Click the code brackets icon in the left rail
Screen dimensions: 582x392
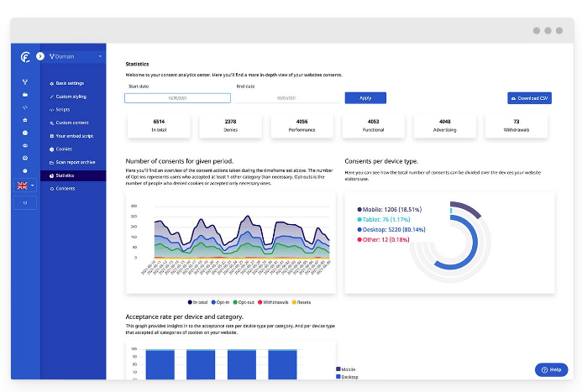click(x=25, y=107)
